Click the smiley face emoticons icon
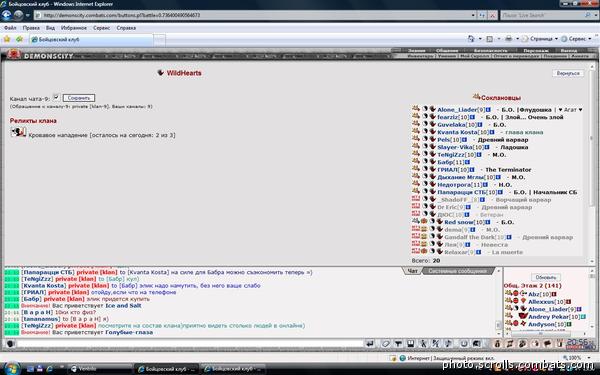Image resolution: width=600 pixels, height=375 pixels. click(464, 344)
